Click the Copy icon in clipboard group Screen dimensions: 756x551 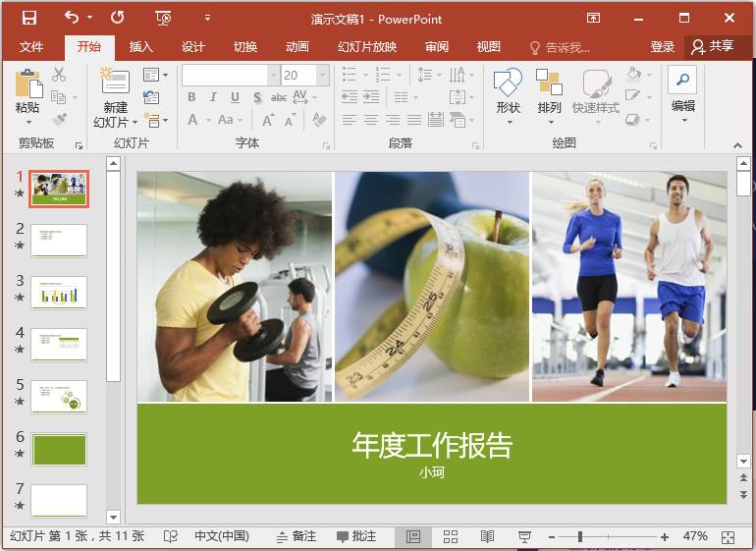58,97
